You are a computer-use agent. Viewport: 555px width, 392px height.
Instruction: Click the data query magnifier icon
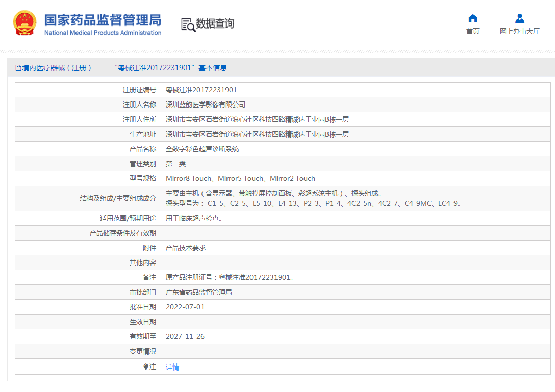[x=188, y=24]
